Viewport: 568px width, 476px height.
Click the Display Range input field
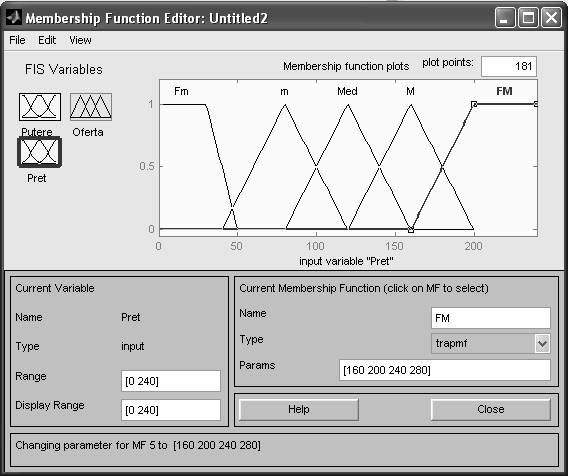point(171,410)
